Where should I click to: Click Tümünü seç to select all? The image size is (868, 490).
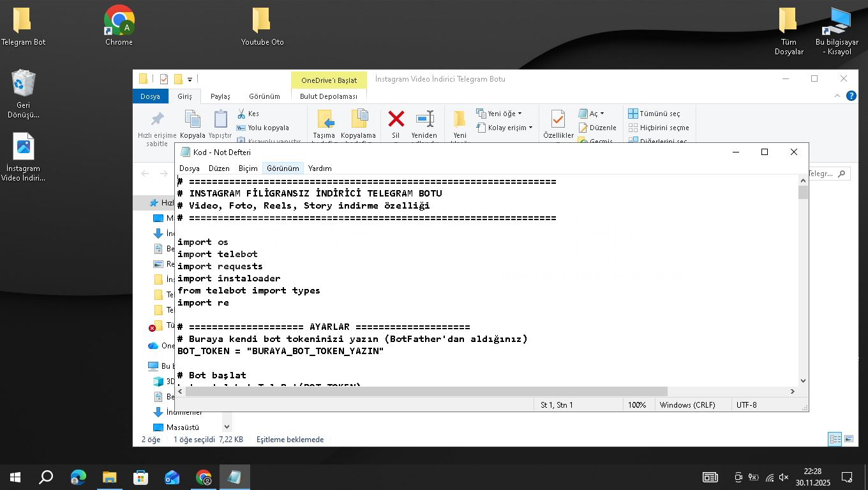tap(654, 114)
